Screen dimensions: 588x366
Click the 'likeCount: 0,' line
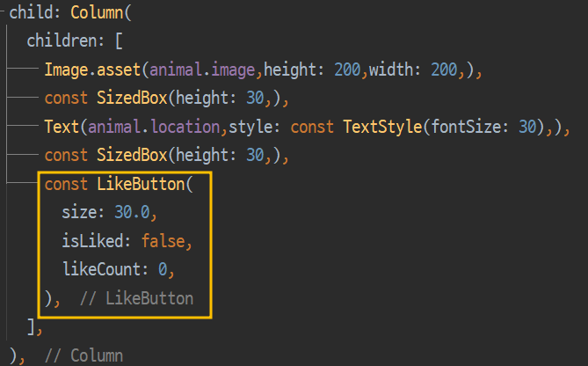(119, 269)
